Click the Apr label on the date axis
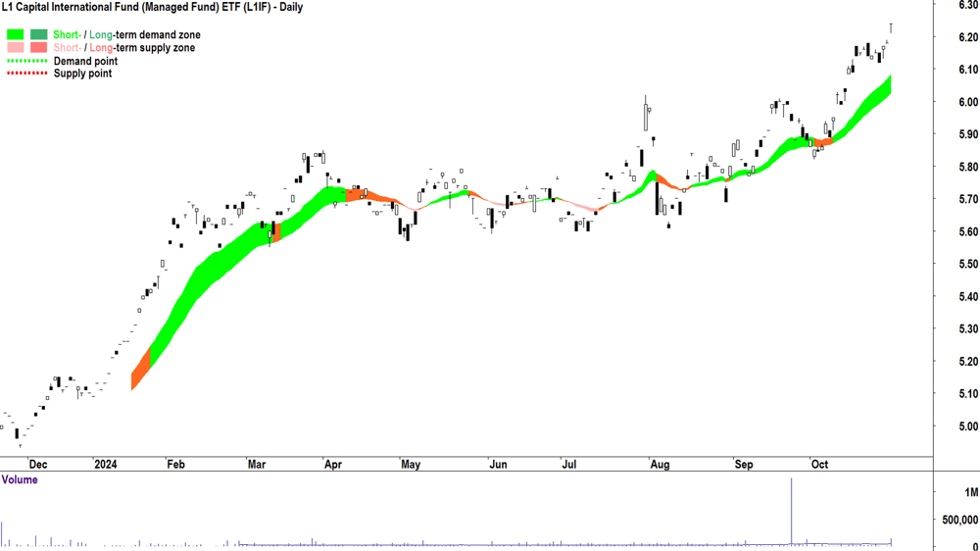The height and width of the screenshot is (551, 980). click(333, 465)
